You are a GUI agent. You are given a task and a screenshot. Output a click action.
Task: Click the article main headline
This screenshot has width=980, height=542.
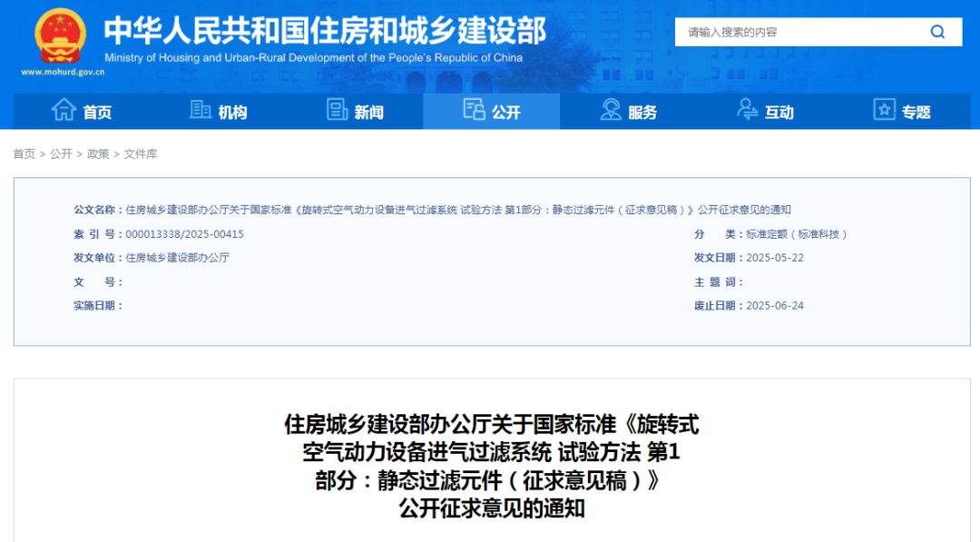click(x=491, y=467)
